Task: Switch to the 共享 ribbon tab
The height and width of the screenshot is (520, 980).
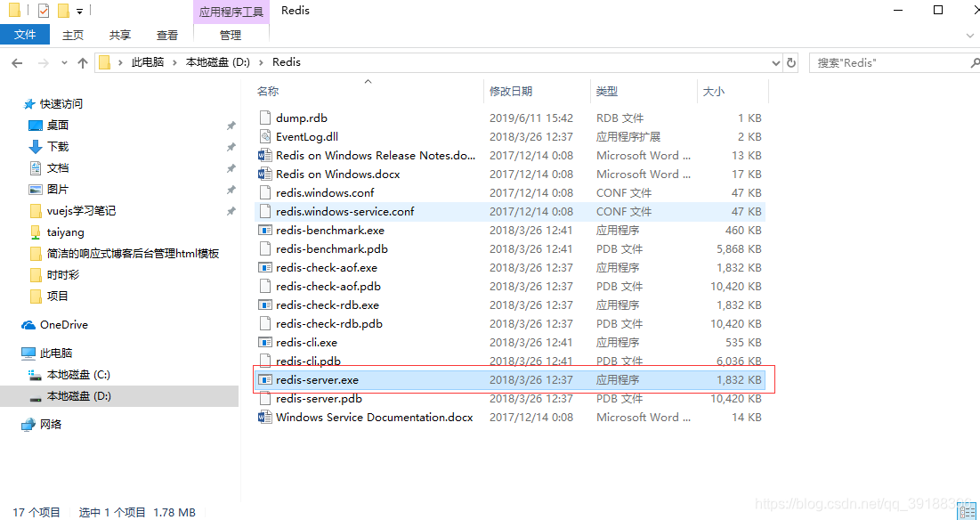Action: [120, 36]
